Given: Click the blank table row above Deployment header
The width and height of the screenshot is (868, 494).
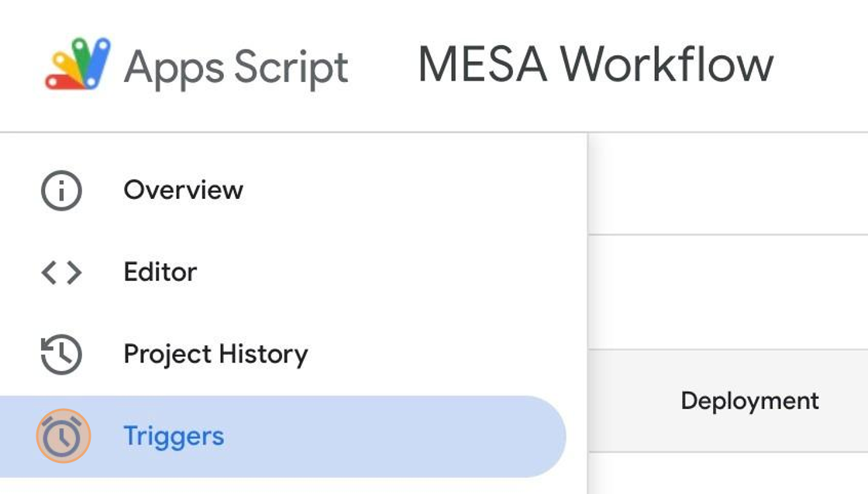Looking at the screenshot, I should click(x=727, y=292).
